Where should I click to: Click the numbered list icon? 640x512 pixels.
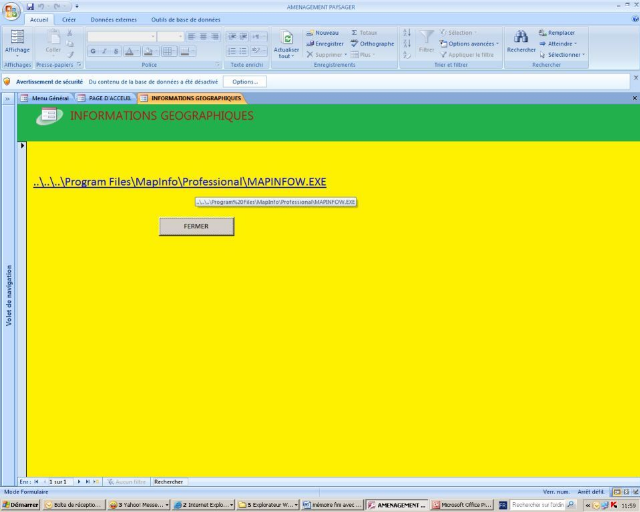pos(232,51)
